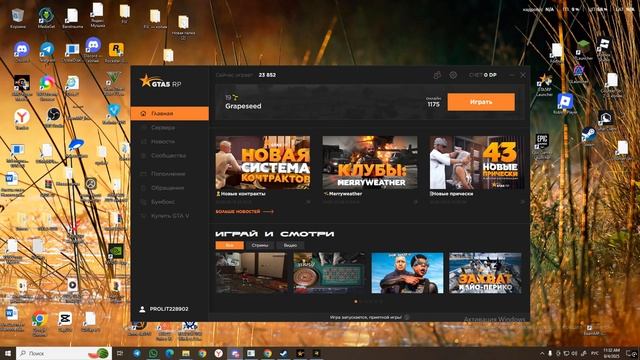
Task: Open the Клубы: Merryweather news thumbnail
Action: tap(370, 162)
